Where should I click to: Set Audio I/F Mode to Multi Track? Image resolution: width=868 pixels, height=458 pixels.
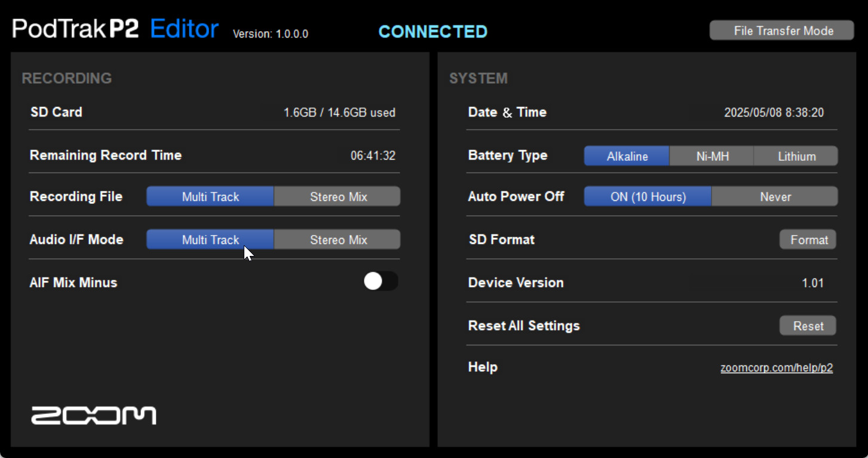click(x=210, y=240)
